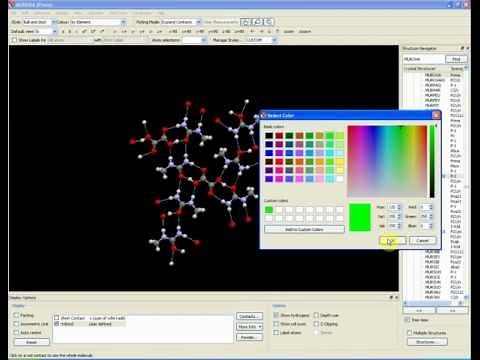Screen dimensions: 480x360
Task: Rotate by z+90 degrees
Action: (239, 31)
